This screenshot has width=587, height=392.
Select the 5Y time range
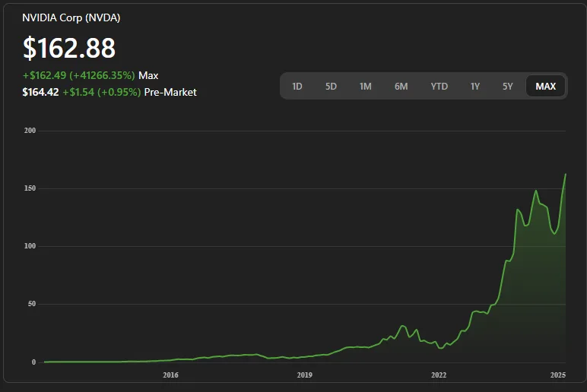508,87
